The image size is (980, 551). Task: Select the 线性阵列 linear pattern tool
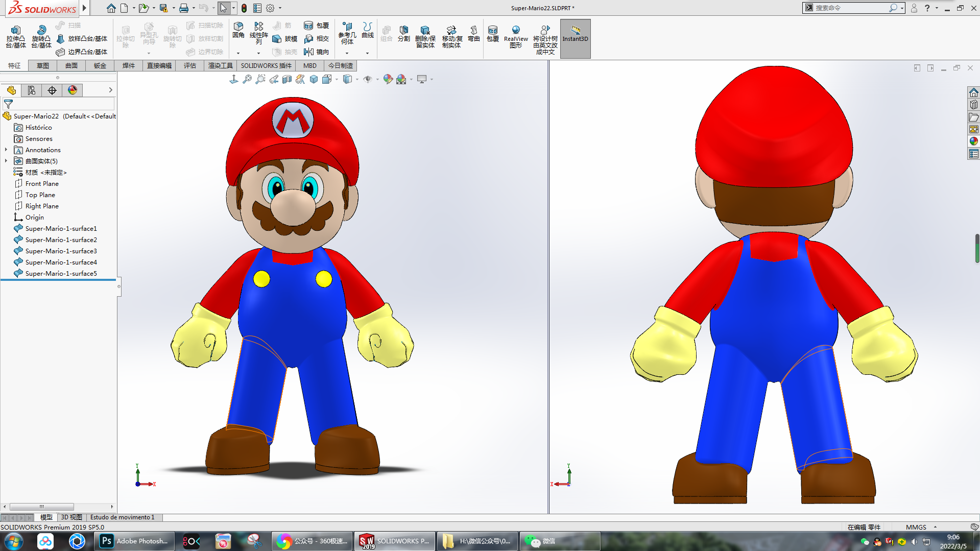[x=259, y=33]
